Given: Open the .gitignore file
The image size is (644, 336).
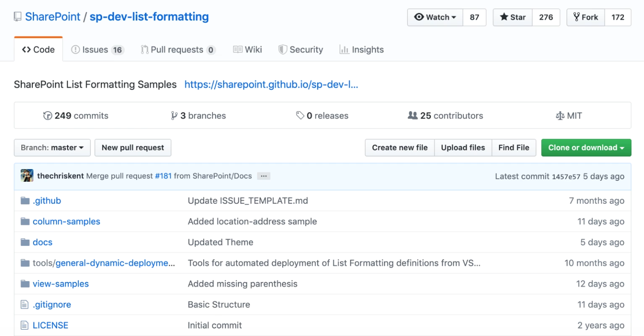Looking at the screenshot, I should [x=52, y=305].
